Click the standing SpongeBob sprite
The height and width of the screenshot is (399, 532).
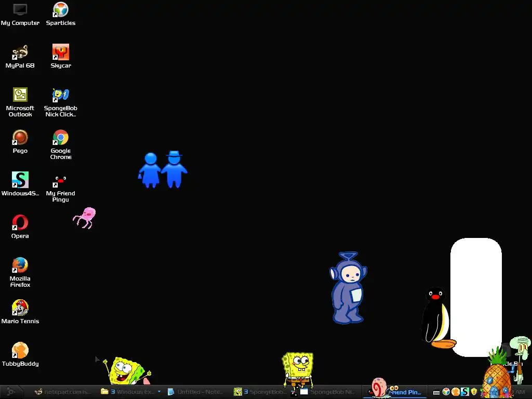coord(298,370)
